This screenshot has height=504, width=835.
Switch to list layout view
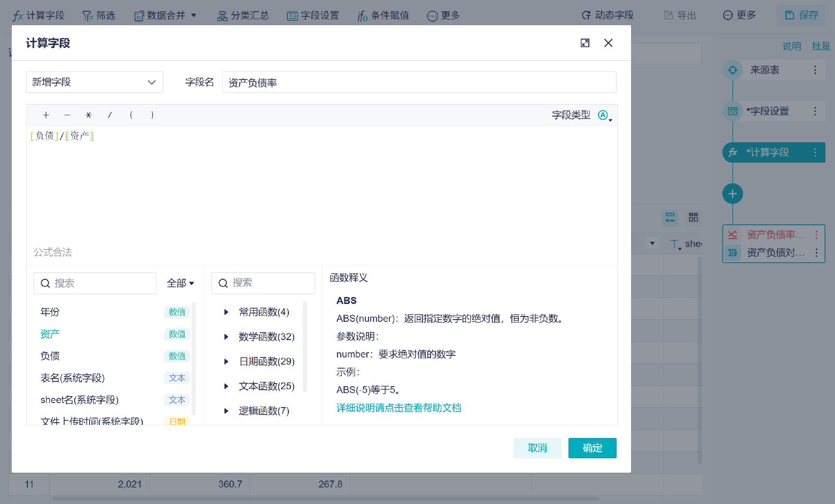point(670,217)
